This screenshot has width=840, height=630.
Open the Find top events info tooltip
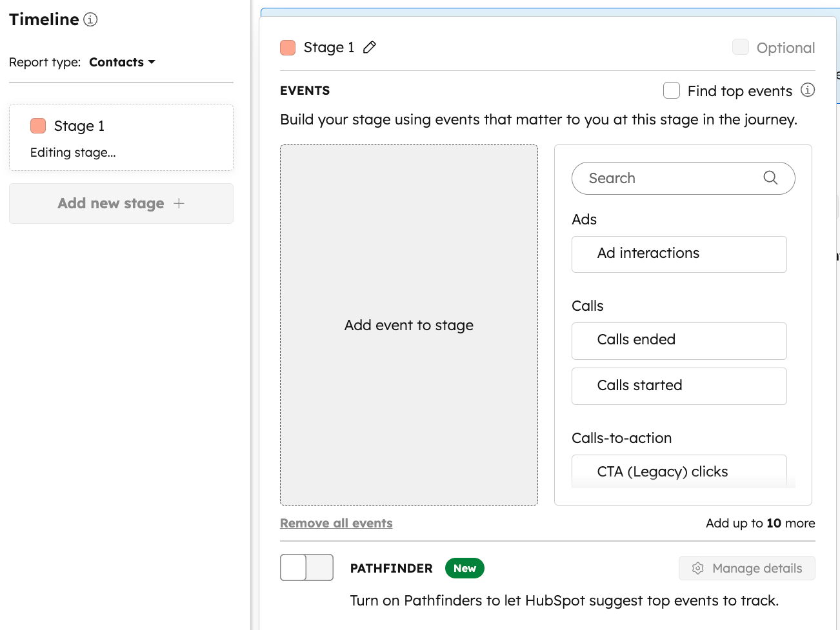tap(808, 90)
